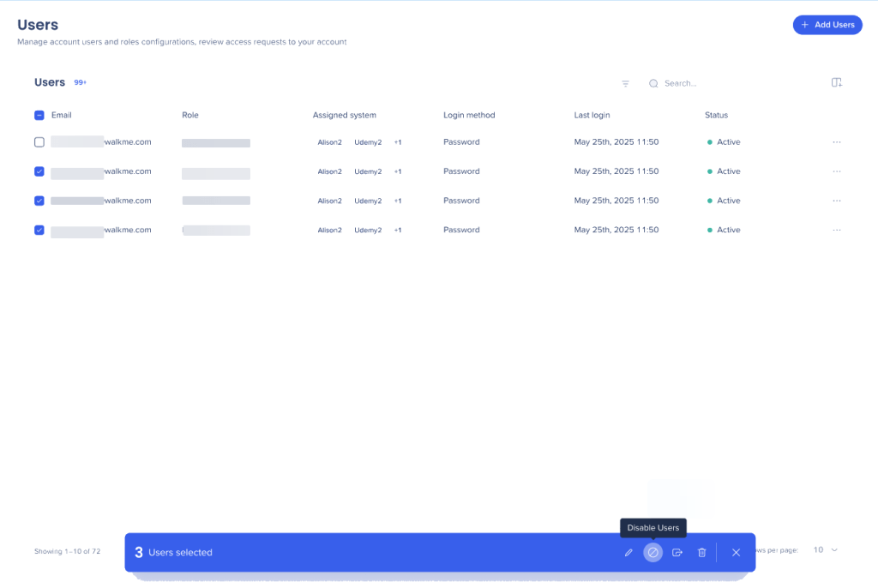
Task: Open the three-dot menu for the first user row
Action: coord(837,142)
